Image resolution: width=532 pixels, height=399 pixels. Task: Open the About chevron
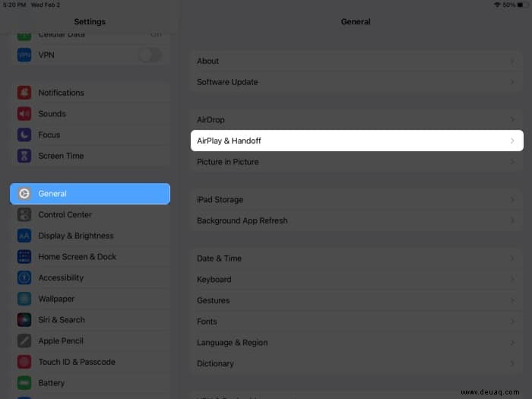(x=512, y=61)
